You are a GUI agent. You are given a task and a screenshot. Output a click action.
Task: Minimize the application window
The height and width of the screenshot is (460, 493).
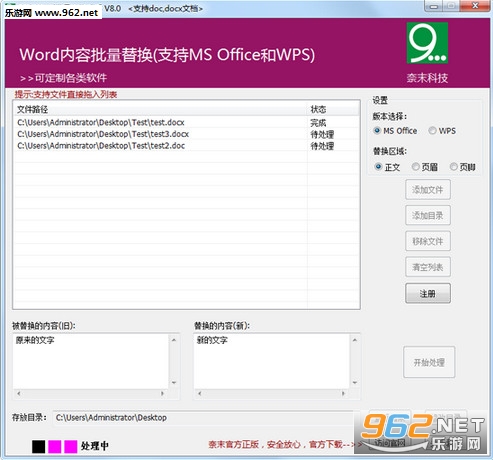click(434, 6)
